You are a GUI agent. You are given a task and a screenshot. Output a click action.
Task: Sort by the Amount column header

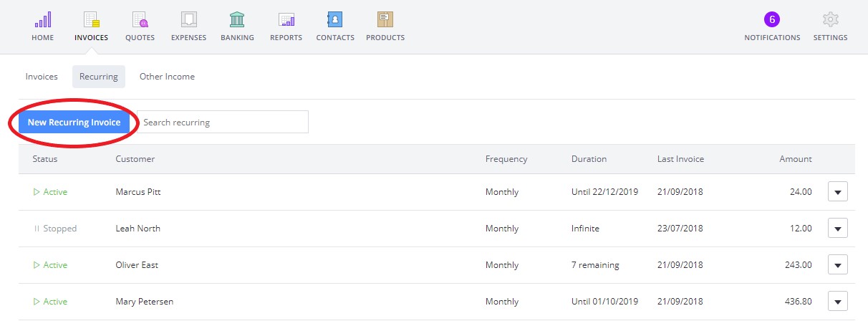796,159
